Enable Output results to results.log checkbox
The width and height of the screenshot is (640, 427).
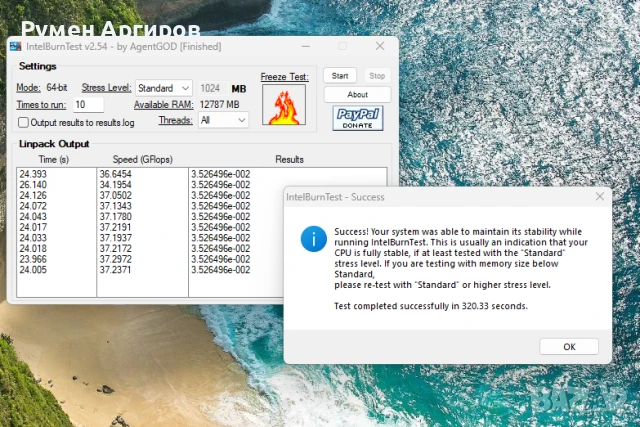23,122
